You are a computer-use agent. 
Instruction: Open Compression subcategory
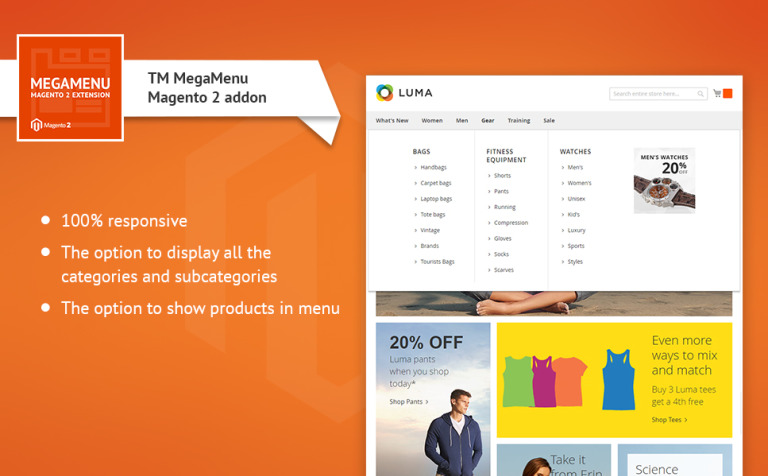[x=511, y=223]
